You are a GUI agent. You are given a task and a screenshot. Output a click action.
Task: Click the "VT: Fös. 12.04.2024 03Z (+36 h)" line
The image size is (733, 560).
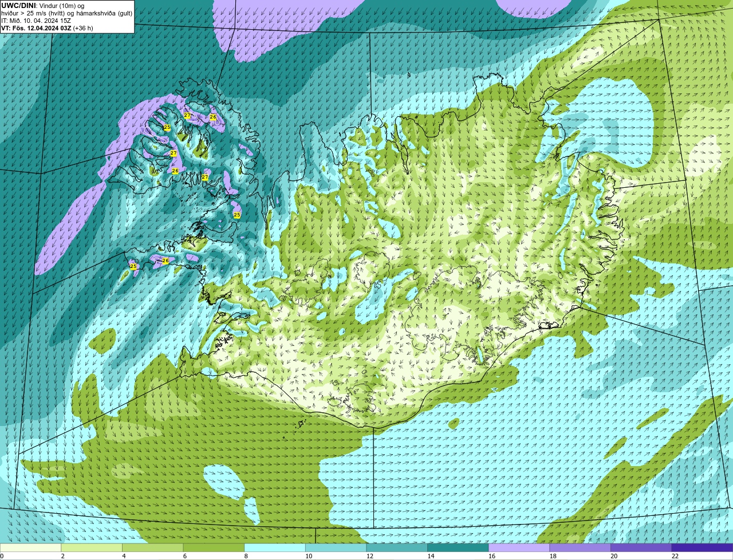click(47, 27)
